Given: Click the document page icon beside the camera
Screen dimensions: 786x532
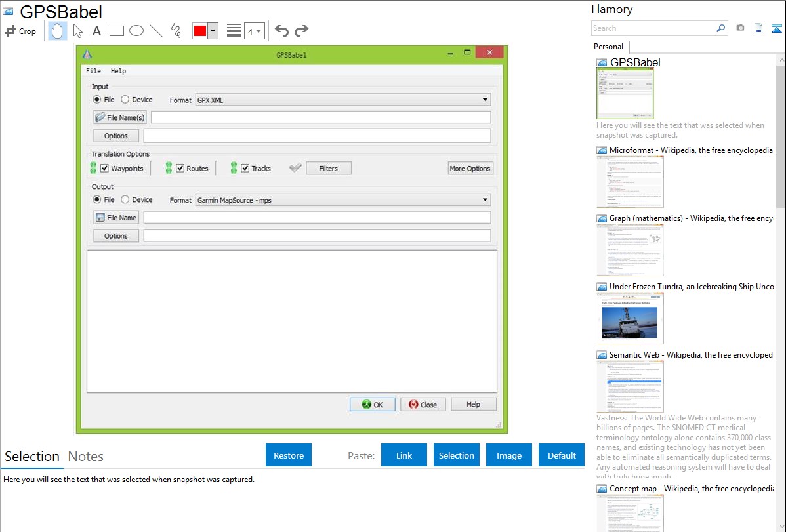Looking at the screenshot, I should click(x=758, y=28).
